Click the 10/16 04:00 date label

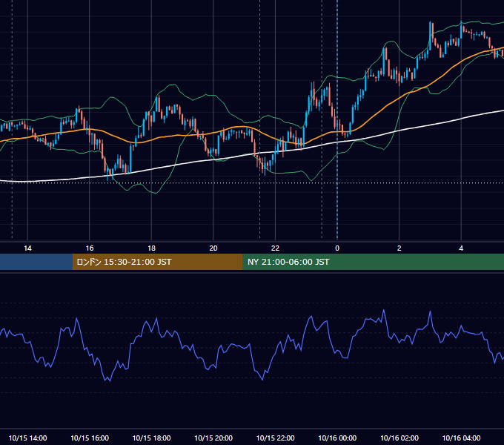click(461, 438)
